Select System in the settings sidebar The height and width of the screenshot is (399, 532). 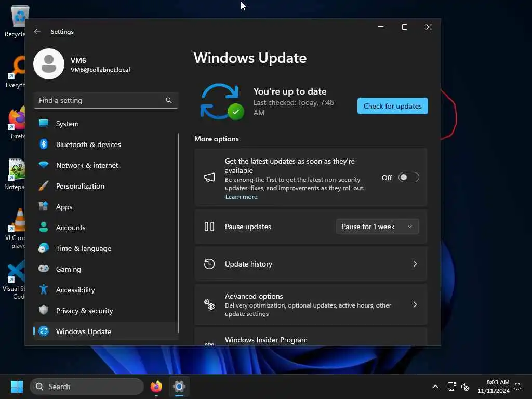(x=106, y=124)
